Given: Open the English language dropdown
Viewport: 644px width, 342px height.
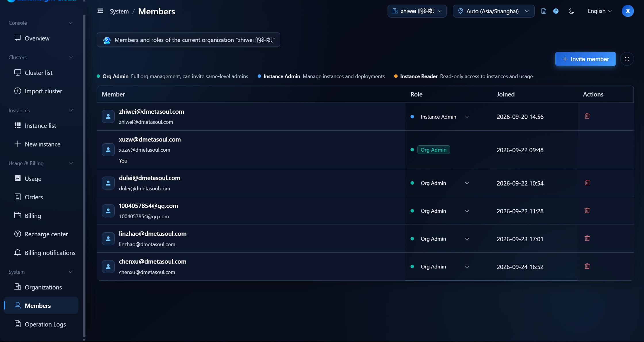Looking at the screenshot, I should (599, 11).
